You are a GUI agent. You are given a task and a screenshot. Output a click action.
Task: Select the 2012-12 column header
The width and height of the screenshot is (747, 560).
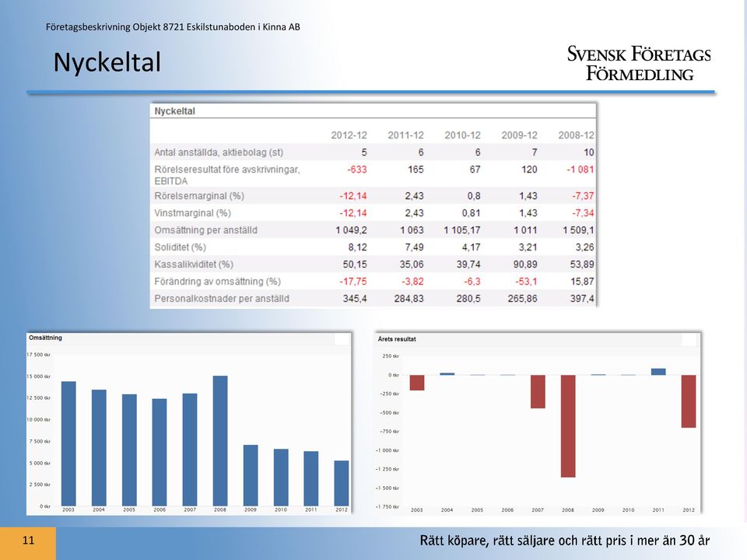click(x=349, y=135)
